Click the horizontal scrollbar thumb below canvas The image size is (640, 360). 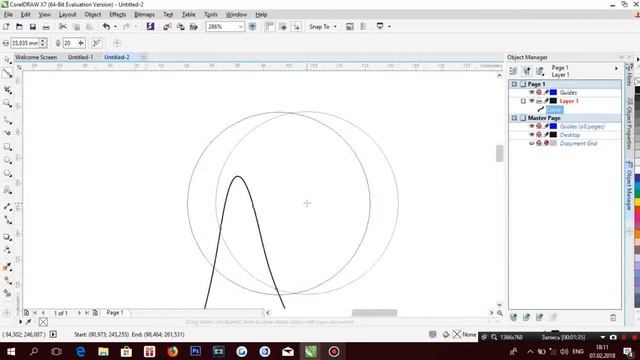[374, 313]
